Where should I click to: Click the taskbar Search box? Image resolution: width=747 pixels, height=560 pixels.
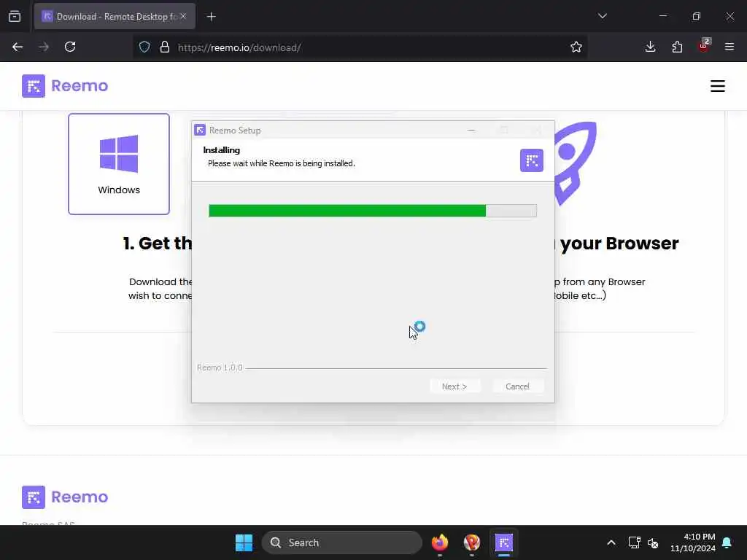pos(342,542)
